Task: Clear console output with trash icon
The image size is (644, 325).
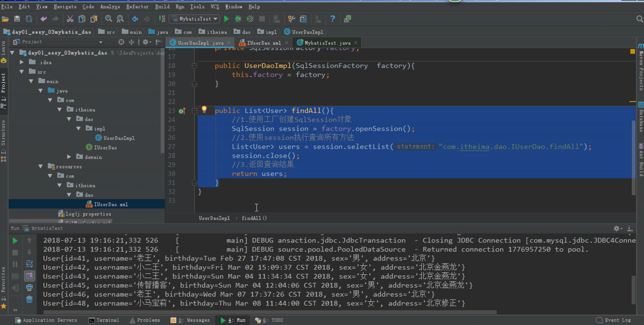Action: (x=29, y=299)
